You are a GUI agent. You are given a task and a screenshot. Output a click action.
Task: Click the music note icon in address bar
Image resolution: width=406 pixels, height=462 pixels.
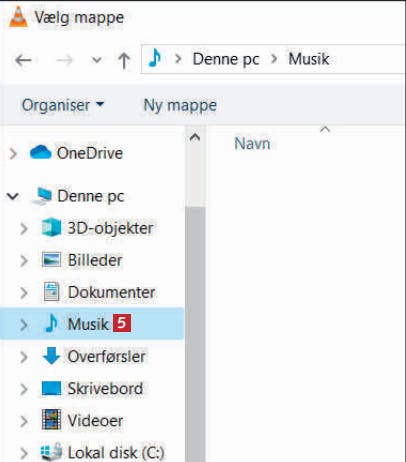coord(155,58)
